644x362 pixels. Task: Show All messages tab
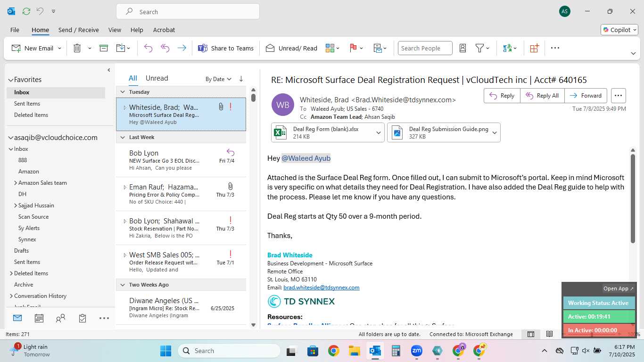(x=133, y=78)
